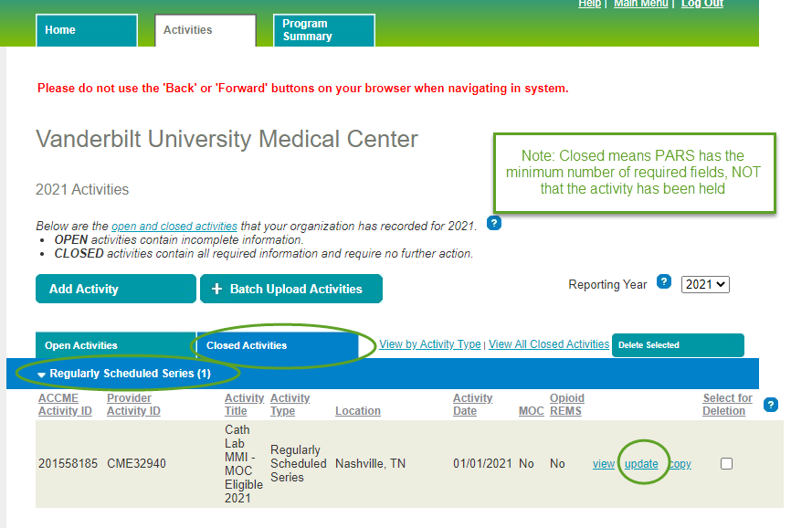Open Help link in top bar
Screen dimensions: 812x528
[589, 4]
